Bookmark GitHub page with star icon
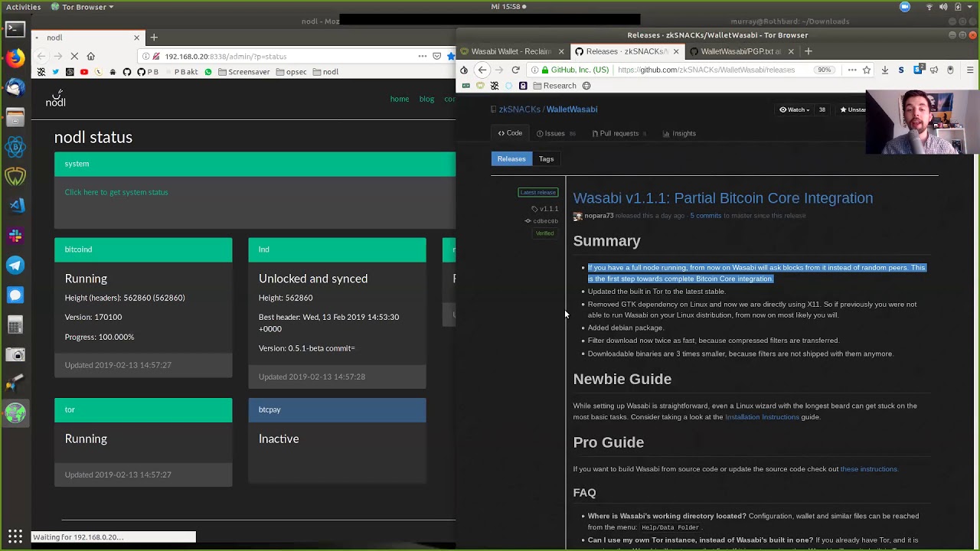Screen dimensions: 980x551 (867, 70)
